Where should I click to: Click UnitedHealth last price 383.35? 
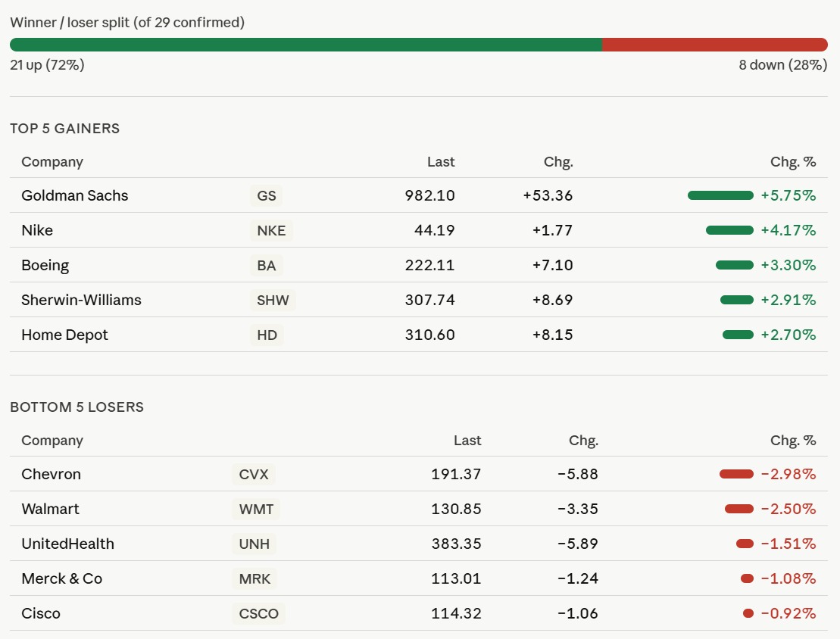click(457, 544)
